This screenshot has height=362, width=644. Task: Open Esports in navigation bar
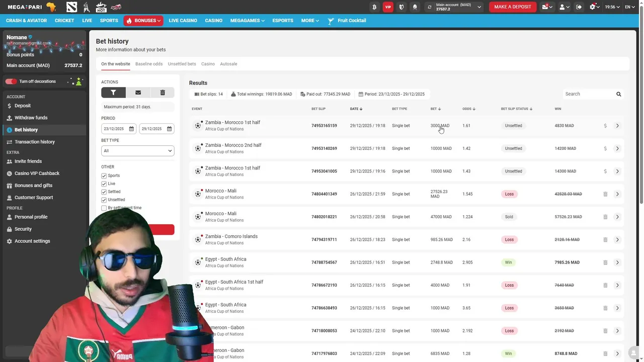[283, 21]
